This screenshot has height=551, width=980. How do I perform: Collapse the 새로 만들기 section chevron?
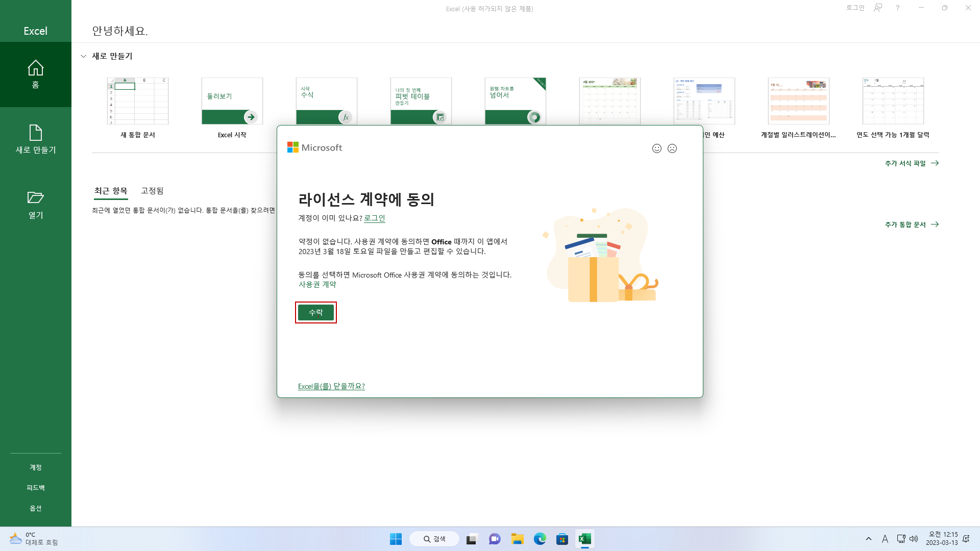(84, 56)
